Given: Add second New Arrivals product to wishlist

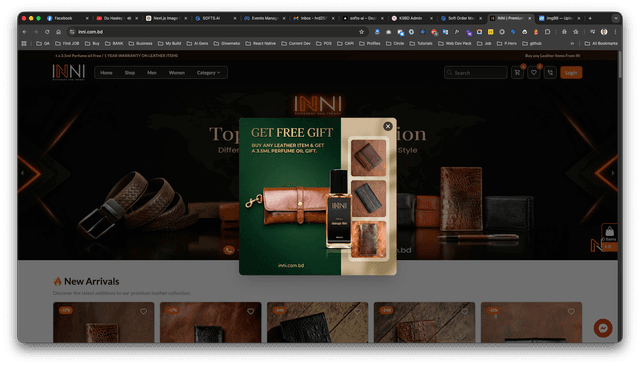Looking at the screenshot, I should 251,311.
